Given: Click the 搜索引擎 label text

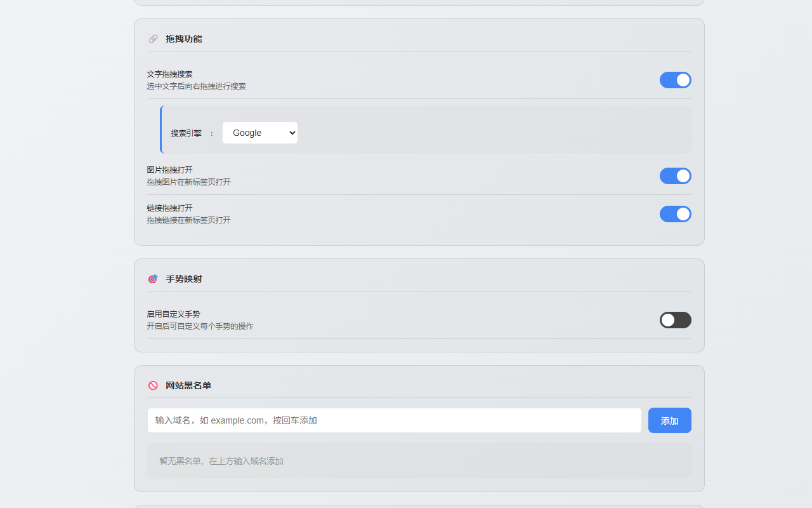Looking at the screenshot, I should click(x=185, y=133).
